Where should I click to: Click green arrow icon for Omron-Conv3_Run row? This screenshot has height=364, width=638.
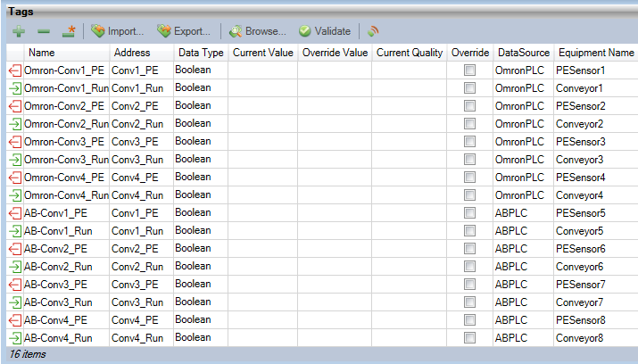[x=15, y=160]
